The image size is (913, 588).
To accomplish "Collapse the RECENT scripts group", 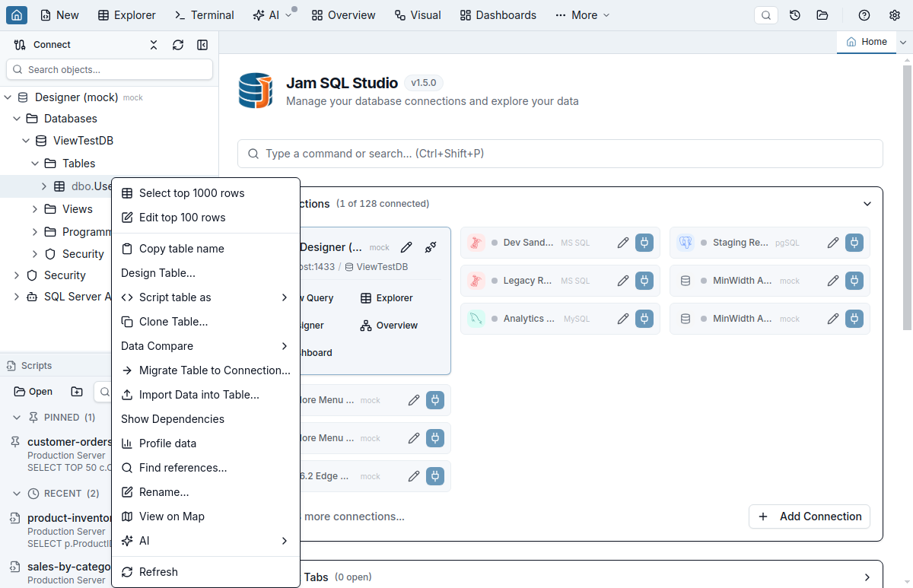I will 17,494.
